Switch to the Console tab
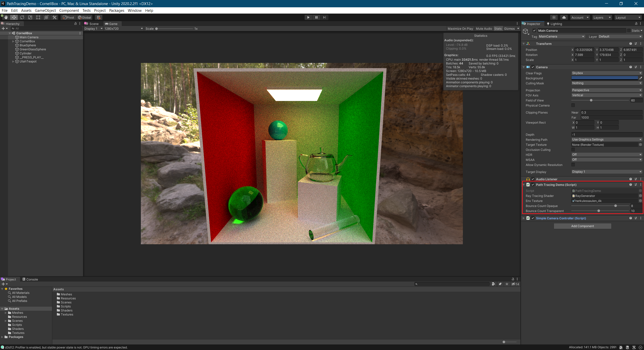Screen dimensions: 644x350 30,279
